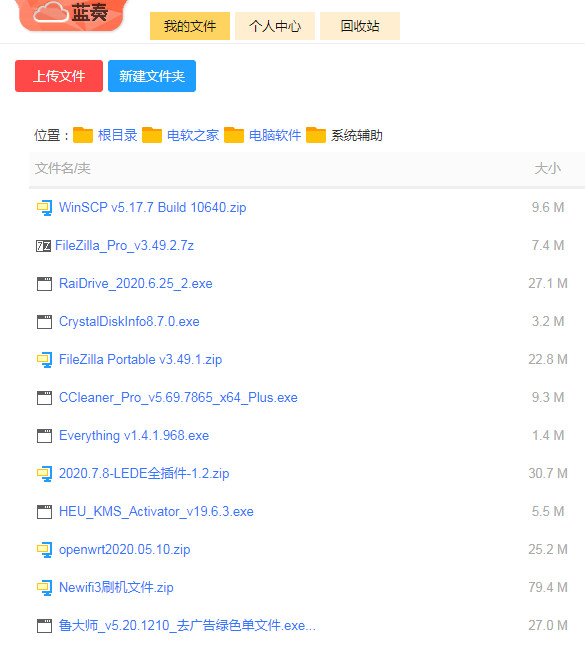Click the exe icon beside RaiDrive file
585x652 pixels.
pyautogui.click(x=44, y=284)
